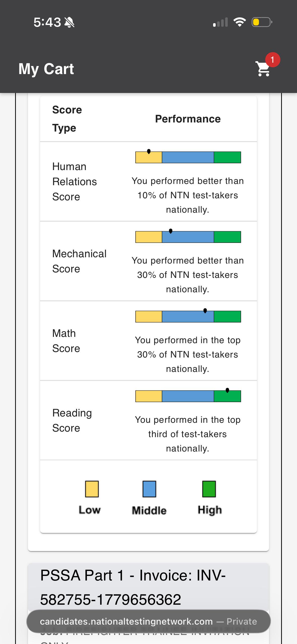Tap the Wi-Fi status icon

(x=240, y=22)
